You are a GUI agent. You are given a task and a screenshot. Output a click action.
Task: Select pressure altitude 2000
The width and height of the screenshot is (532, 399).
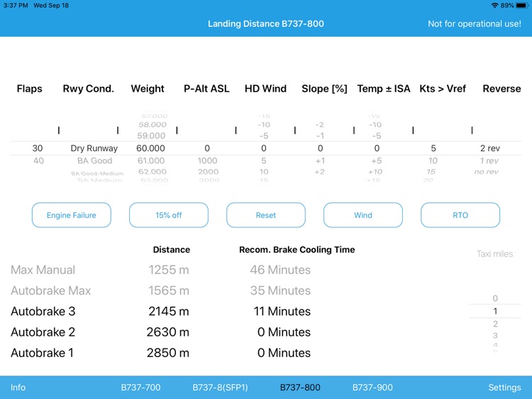(209, 172)
